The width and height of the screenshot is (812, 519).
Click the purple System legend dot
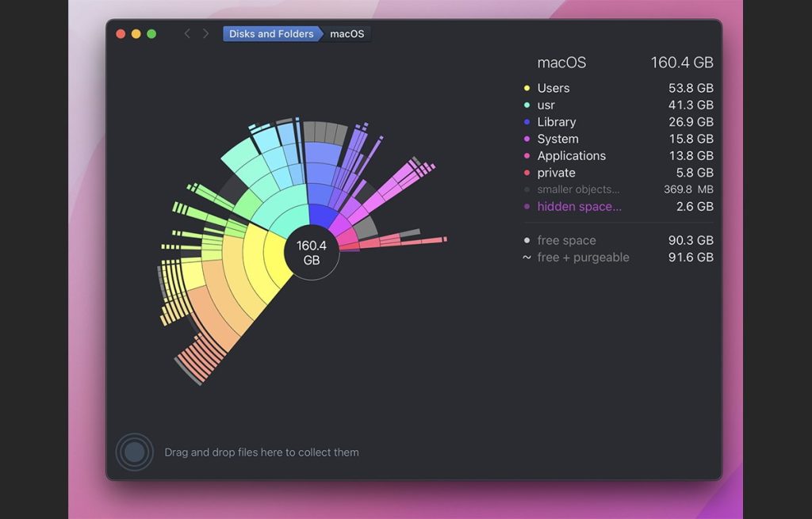click(527, 139)
